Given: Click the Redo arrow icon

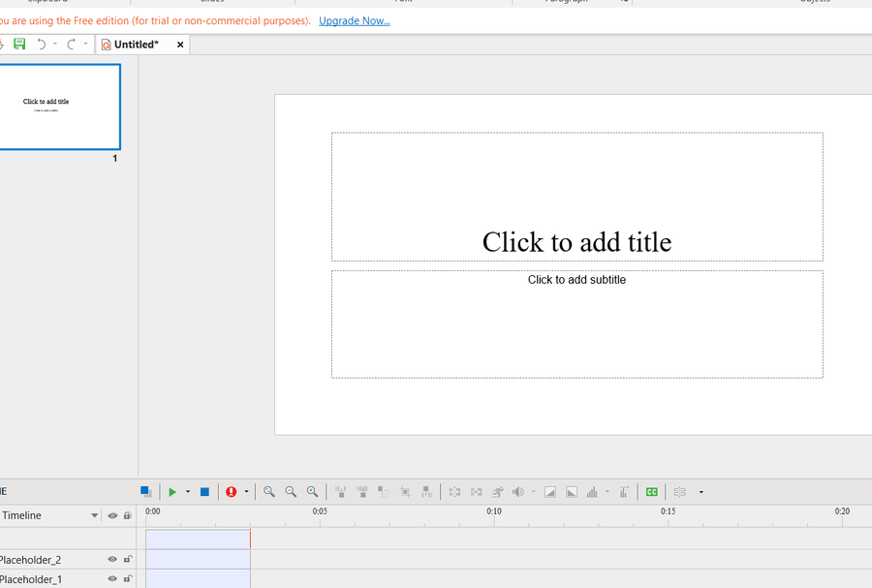Looking at the screenshot, I should coord(72,45).
